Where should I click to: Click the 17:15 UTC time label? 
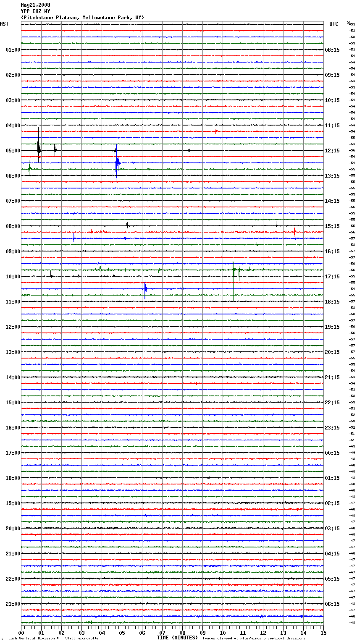[x=332, y=277]
